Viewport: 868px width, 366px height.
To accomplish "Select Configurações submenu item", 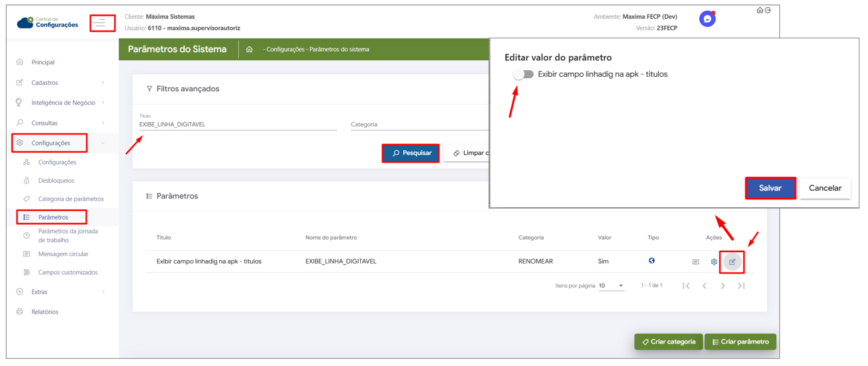I will point(57,162).
